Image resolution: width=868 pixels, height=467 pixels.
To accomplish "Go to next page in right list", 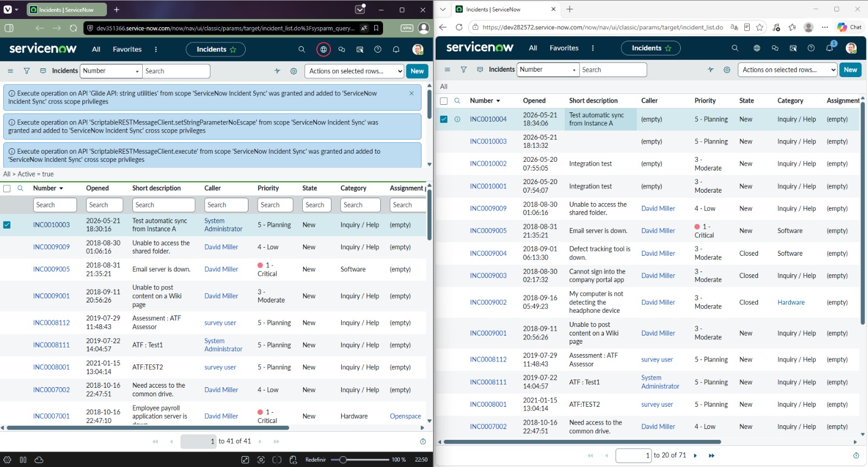I will (x=695, y=456).
